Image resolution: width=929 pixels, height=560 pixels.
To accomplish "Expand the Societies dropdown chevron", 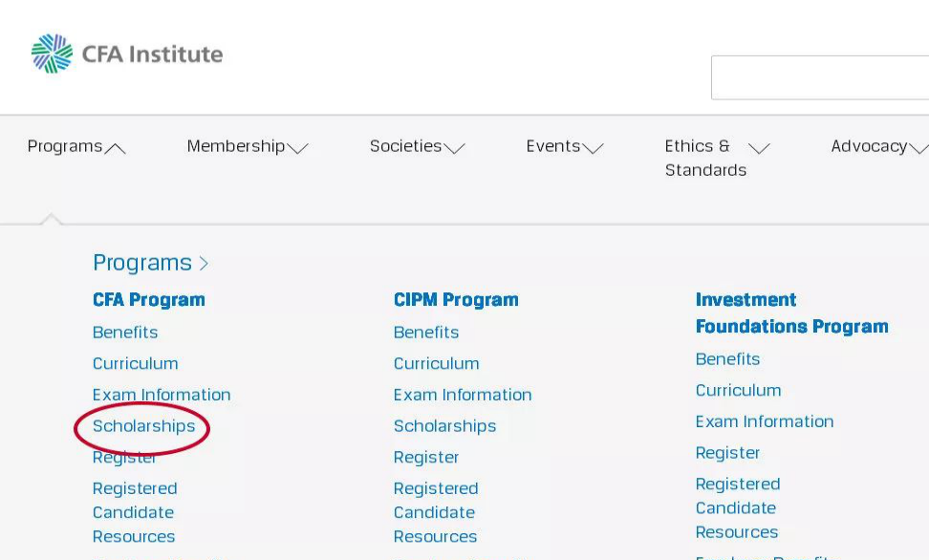I will coord(455,148).
